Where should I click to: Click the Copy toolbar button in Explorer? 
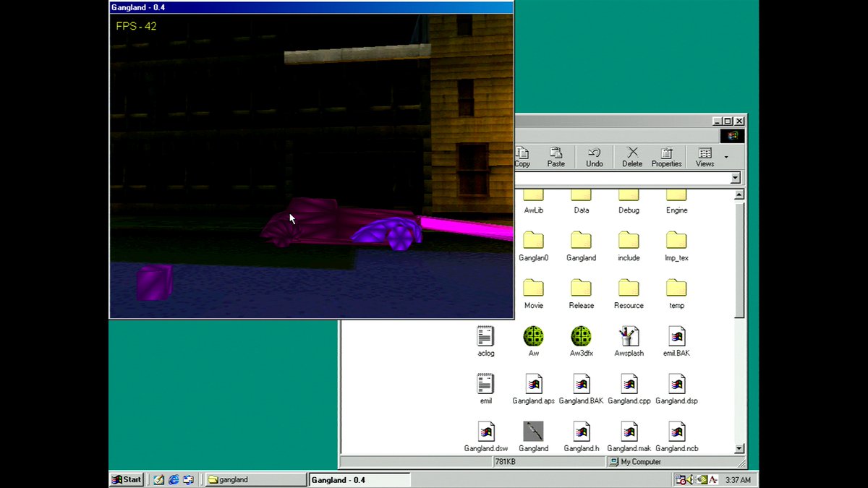click(522, 157)
